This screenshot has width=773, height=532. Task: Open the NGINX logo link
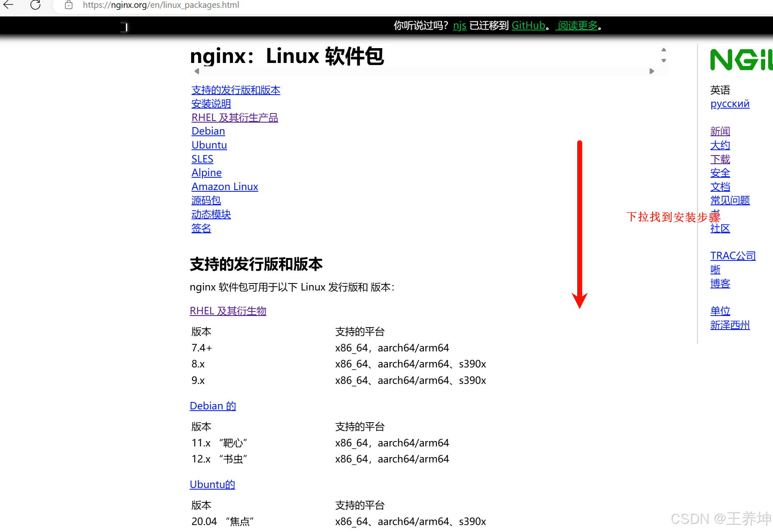[741, 60]
